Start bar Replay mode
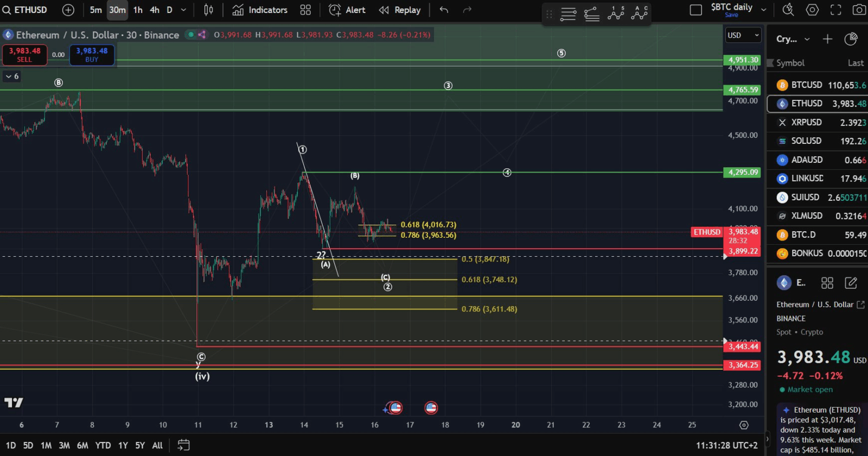Image resolution: width=868 pixels, height=456 pixels. [x=400, y=10]
